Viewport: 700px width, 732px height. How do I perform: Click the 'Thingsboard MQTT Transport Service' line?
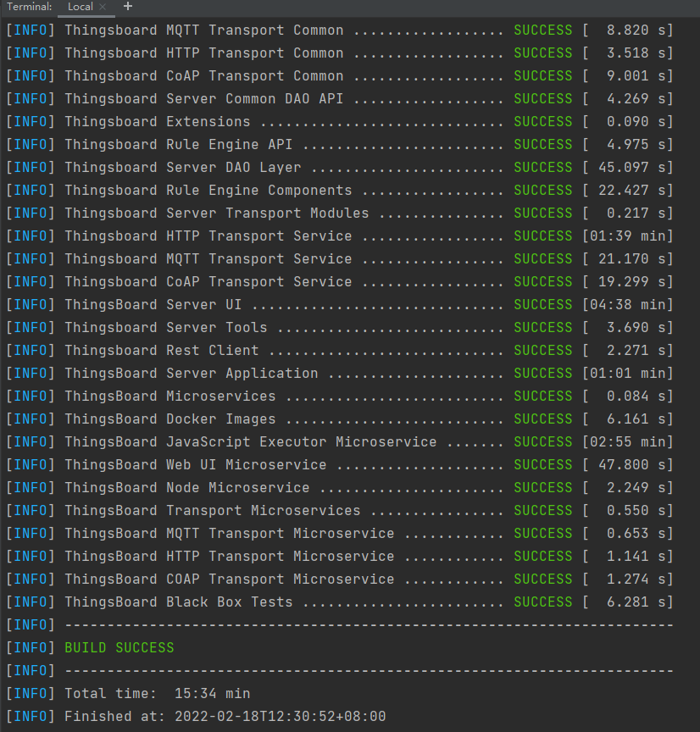(x=340, y=259)
